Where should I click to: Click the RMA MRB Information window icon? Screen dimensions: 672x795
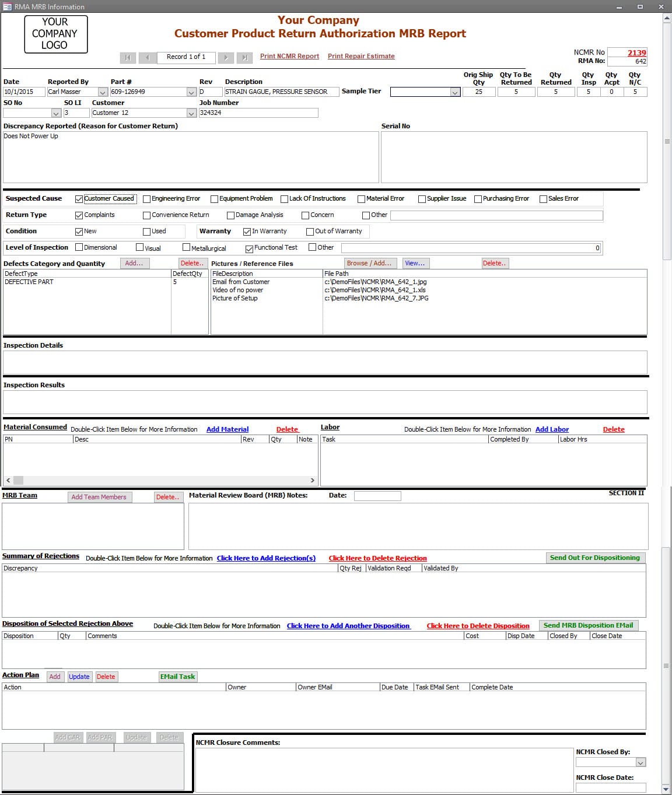[8, 6]
